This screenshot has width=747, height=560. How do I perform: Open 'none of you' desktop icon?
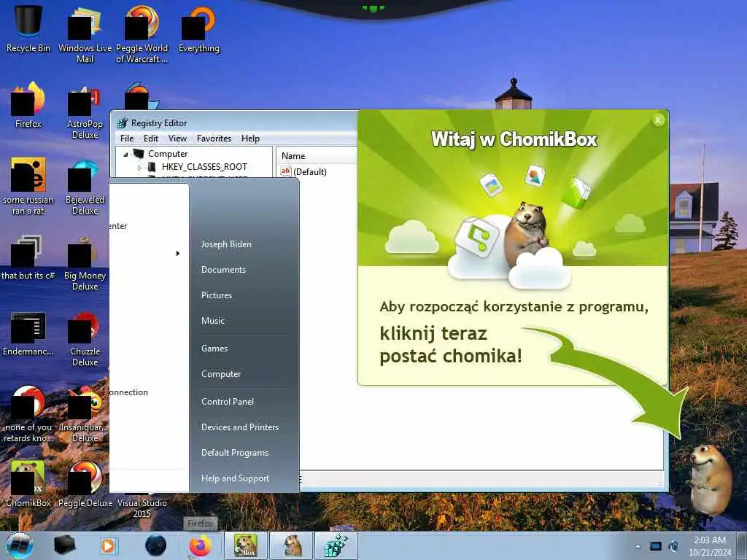[x=28, y=414]
